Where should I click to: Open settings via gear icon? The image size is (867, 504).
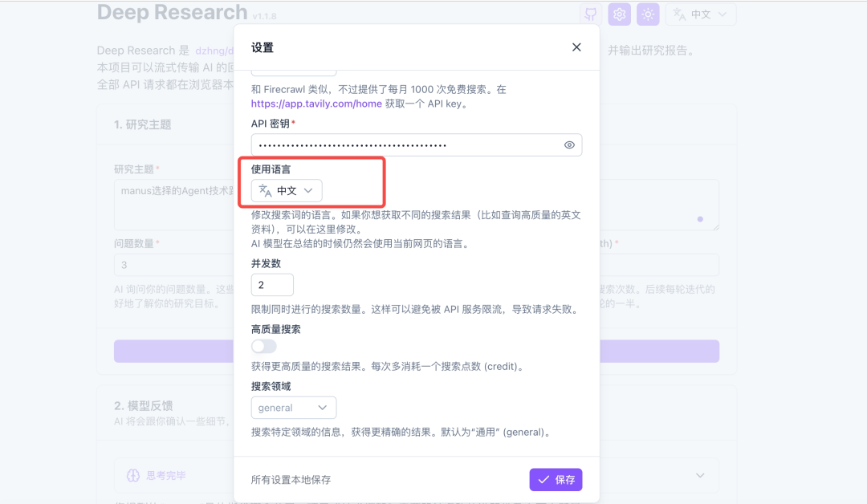(619, 14)
